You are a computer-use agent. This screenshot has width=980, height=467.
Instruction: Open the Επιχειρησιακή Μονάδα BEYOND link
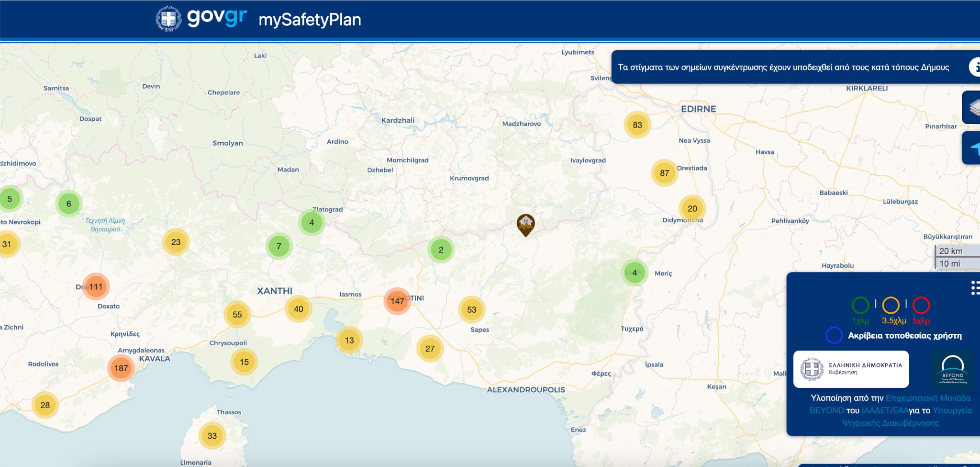928,398
